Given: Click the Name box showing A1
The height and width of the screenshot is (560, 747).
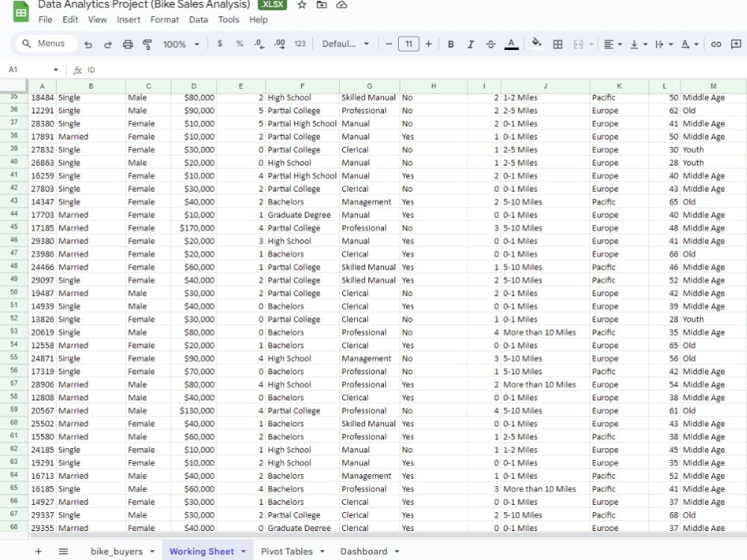Looking at the screenshot, I should point(28,69).
